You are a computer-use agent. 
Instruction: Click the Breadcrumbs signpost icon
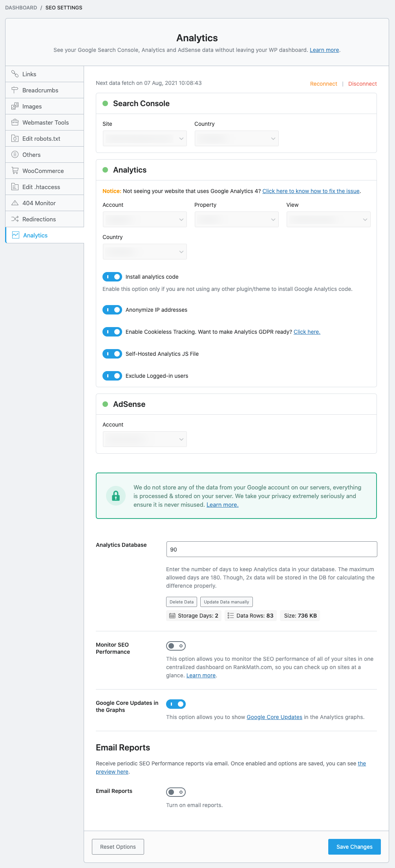tap(15, 90)
